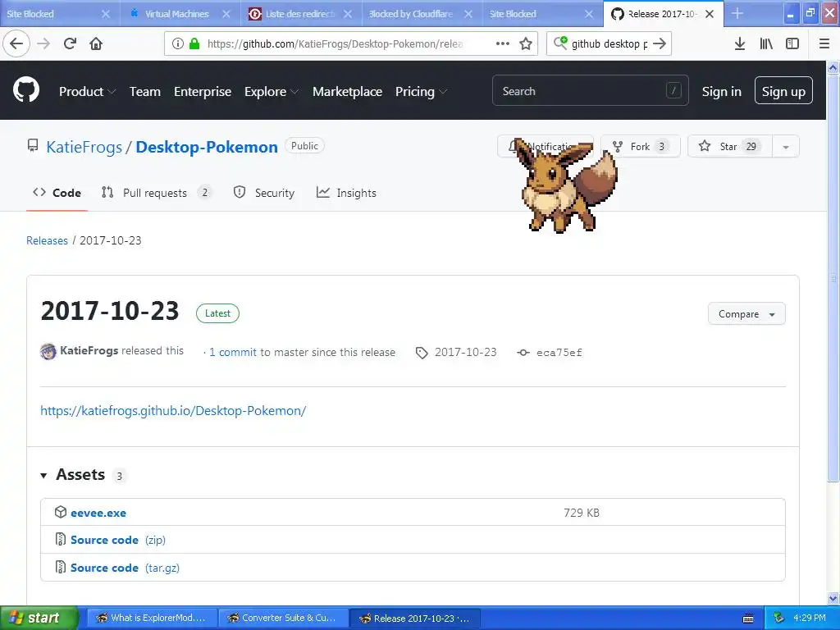Click the archive icon for Source code (tar.gz)
This screenshot has width=840, height=630.
click(61, 567)
